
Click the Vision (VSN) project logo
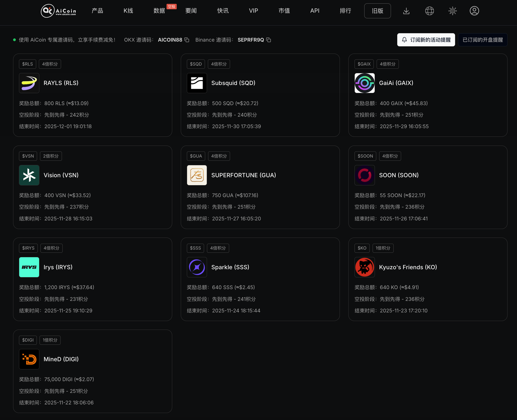pos(29,175)
